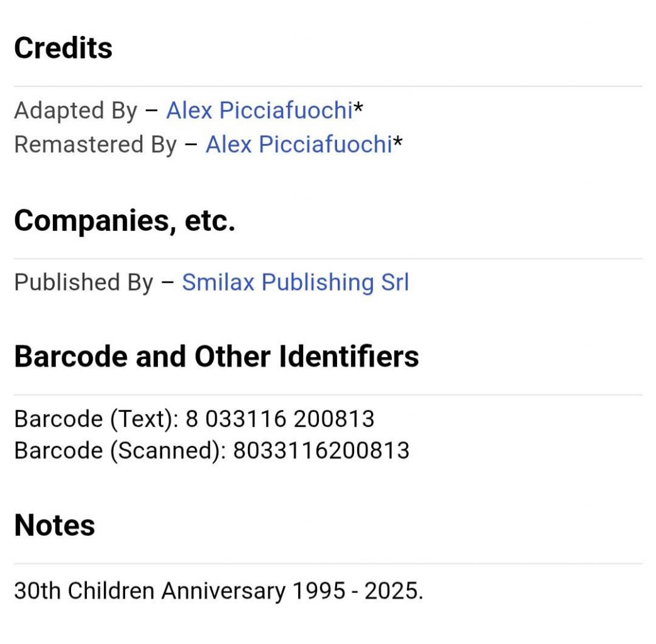Viewport: 656px width, 644px height.
Task: Click the Notes section heading
Action: 54,525
